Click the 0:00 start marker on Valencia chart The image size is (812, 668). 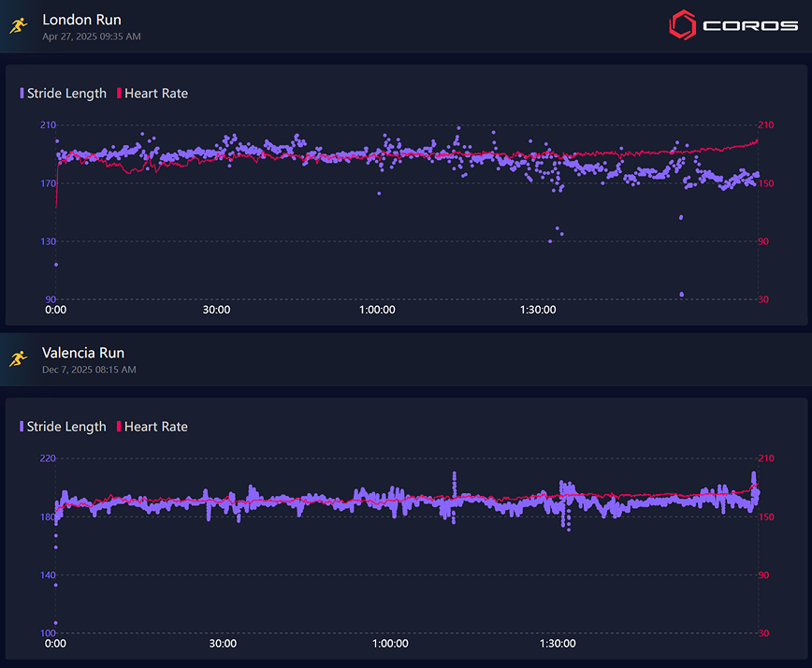pos(55,644)
